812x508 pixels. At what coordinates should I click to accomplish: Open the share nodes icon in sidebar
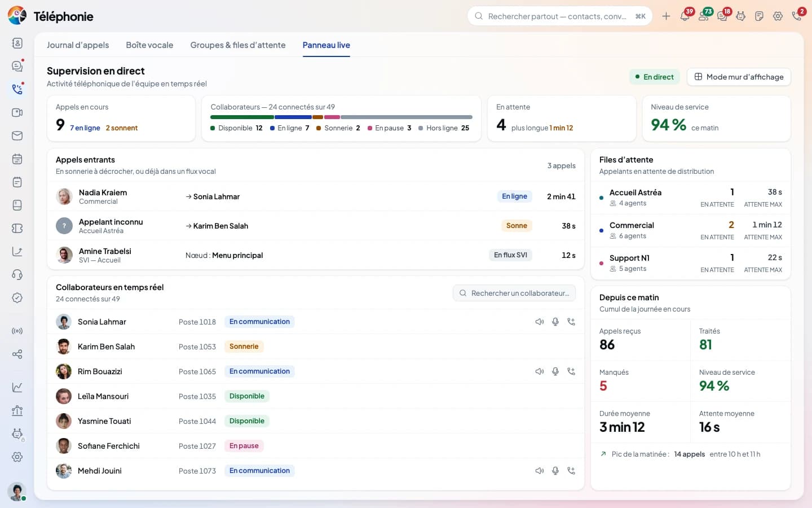coord(17,354)
